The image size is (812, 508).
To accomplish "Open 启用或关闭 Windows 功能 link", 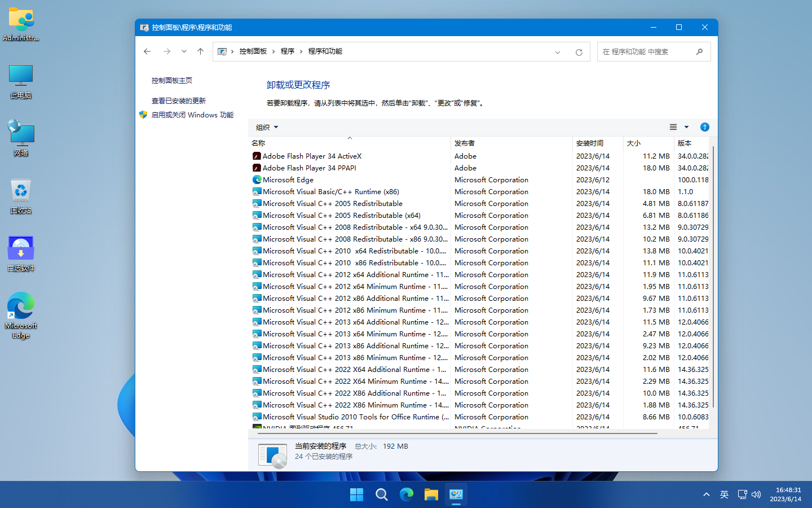I will point(192,115).
